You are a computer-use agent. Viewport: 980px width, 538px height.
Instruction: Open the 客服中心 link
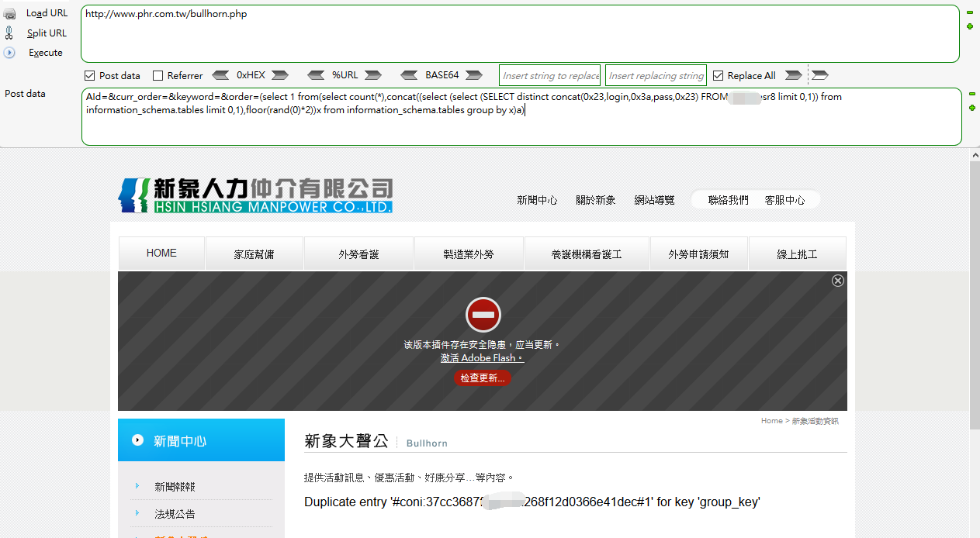(x=784, y=200)
